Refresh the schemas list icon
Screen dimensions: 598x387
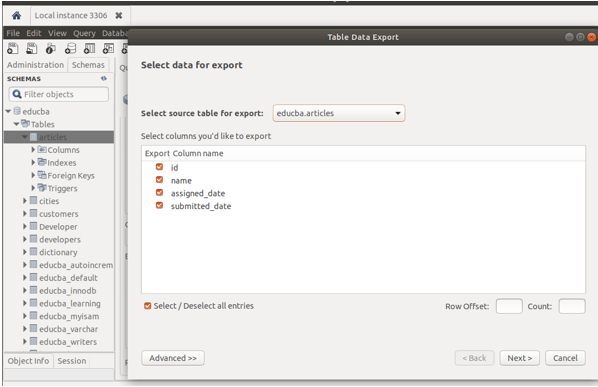point(104,79)
